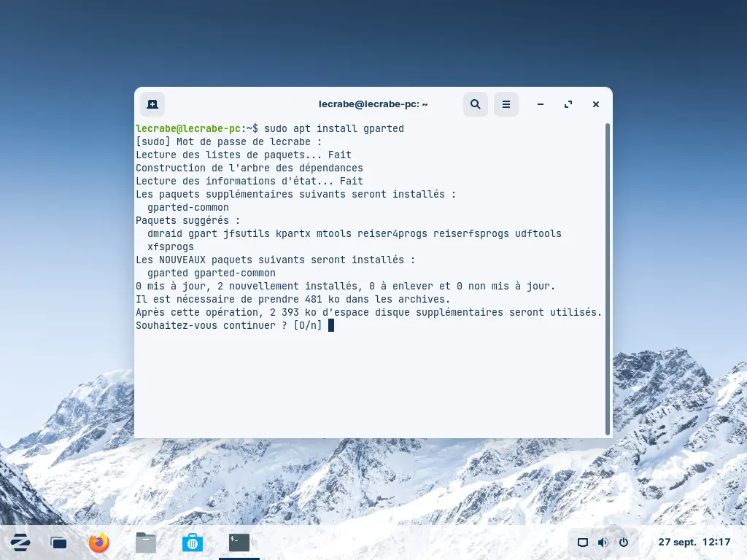The width and height of the screenshot is (747, 560).
Task: Minimize the terminal window
Action: [541, 104]
